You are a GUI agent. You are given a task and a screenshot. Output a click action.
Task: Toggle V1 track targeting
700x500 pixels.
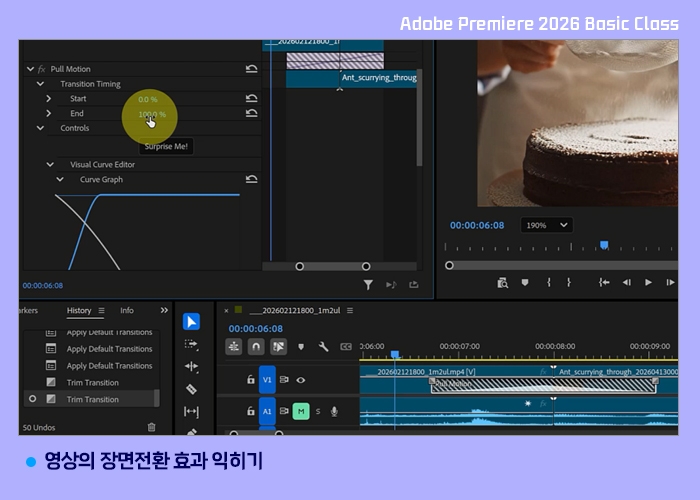coord(267,379)
